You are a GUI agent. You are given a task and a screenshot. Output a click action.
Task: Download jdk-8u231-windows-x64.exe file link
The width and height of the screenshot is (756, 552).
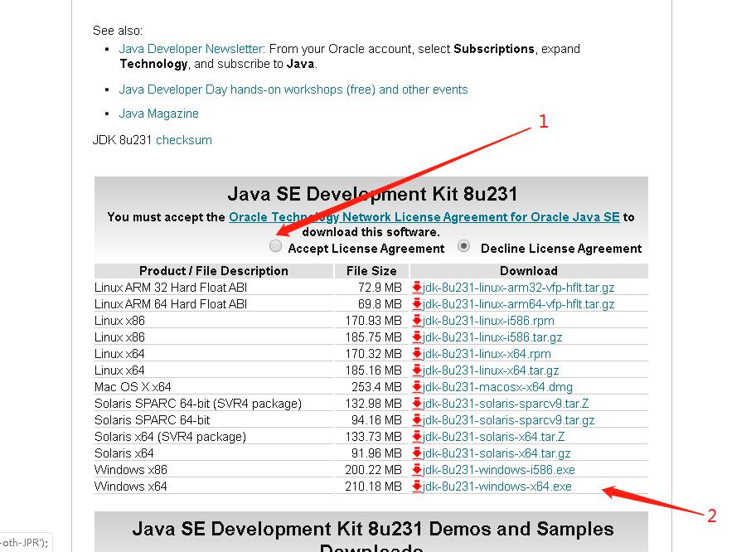(x=497, y=487)
